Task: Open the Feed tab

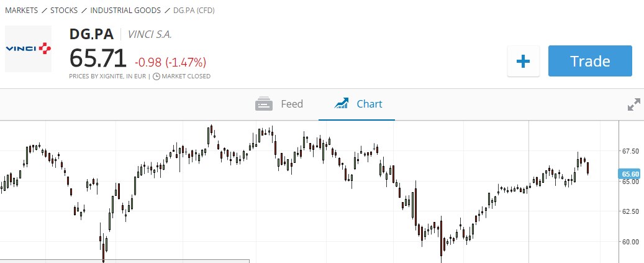Action: point(279,104)
